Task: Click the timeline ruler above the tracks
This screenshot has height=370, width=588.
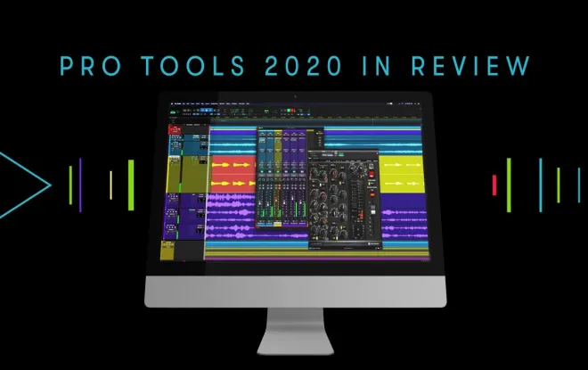Action: pos(315,119)
